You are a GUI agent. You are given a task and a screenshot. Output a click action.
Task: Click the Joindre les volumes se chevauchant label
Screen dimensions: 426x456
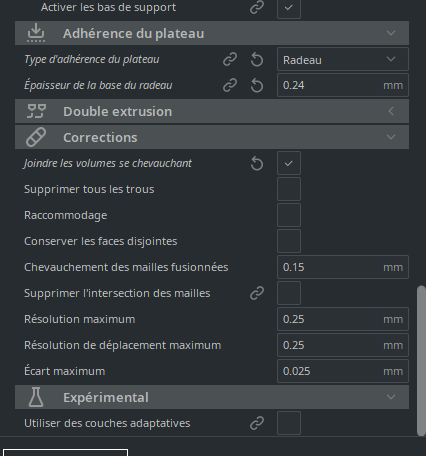point(108,163)
